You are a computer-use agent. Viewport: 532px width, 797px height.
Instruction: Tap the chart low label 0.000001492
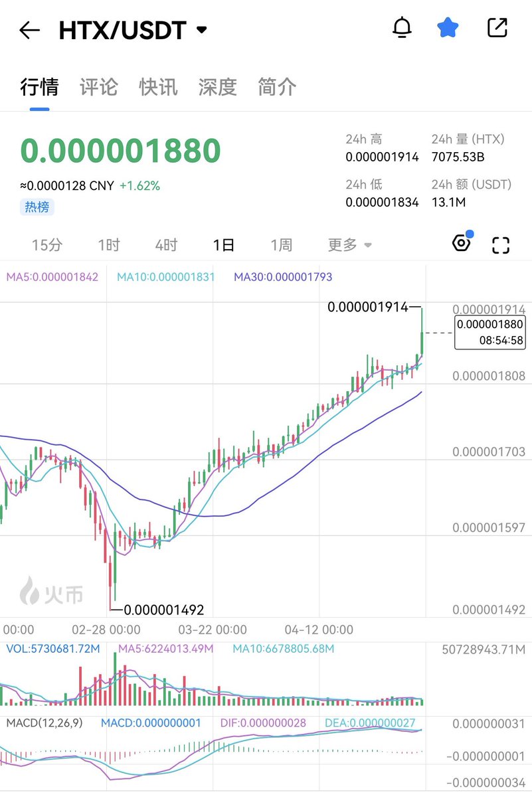(164, 609)
